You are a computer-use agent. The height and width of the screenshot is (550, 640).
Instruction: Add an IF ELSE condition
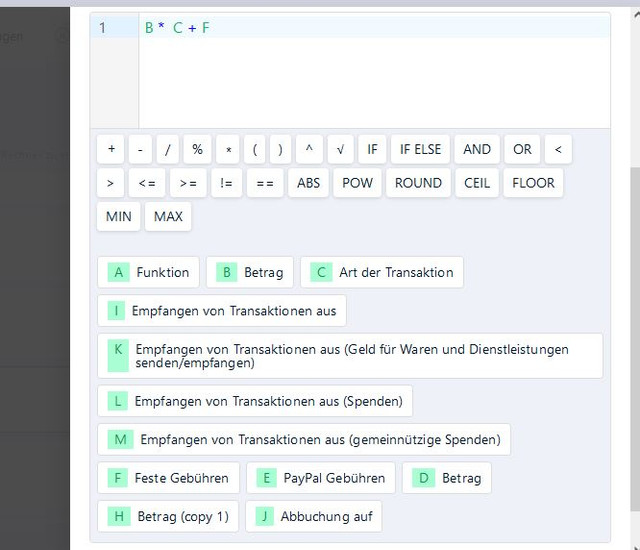coord(420,149)
